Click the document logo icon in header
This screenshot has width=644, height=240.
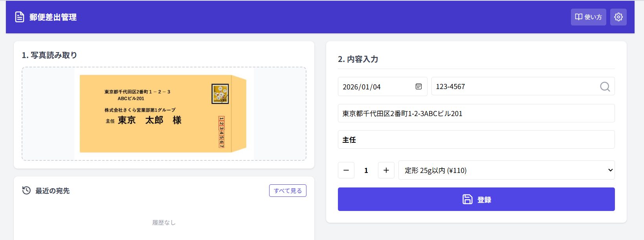(19, 17)
